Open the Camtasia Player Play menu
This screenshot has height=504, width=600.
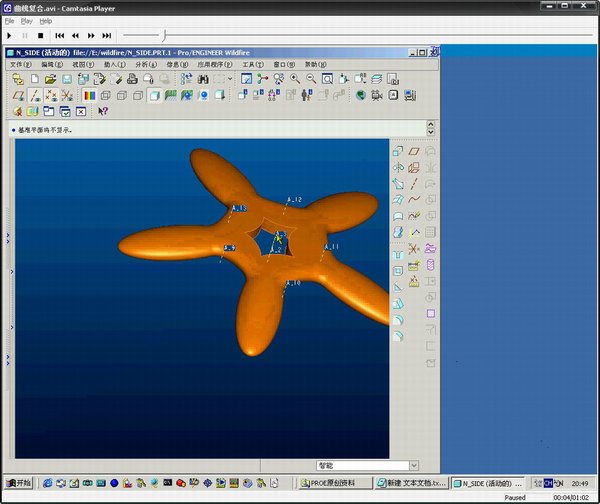pyautogui.click(x=26, y=20)
